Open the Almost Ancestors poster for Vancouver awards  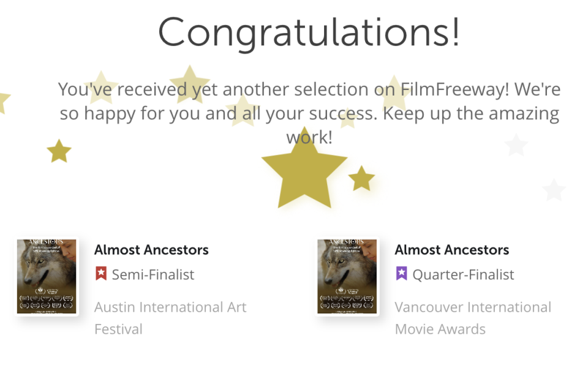pos(347,277)
